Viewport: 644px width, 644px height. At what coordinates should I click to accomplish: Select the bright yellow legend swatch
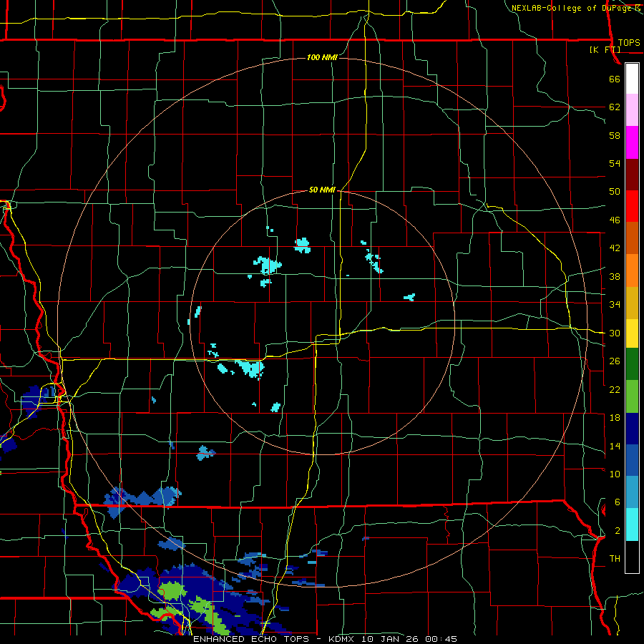(632, 333)
